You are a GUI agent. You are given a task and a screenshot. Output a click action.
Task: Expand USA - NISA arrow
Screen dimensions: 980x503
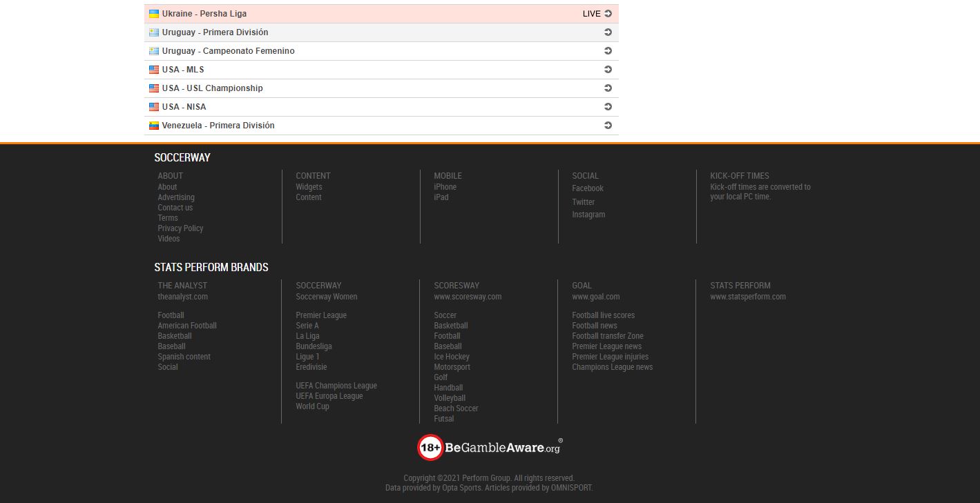[608, 106]
